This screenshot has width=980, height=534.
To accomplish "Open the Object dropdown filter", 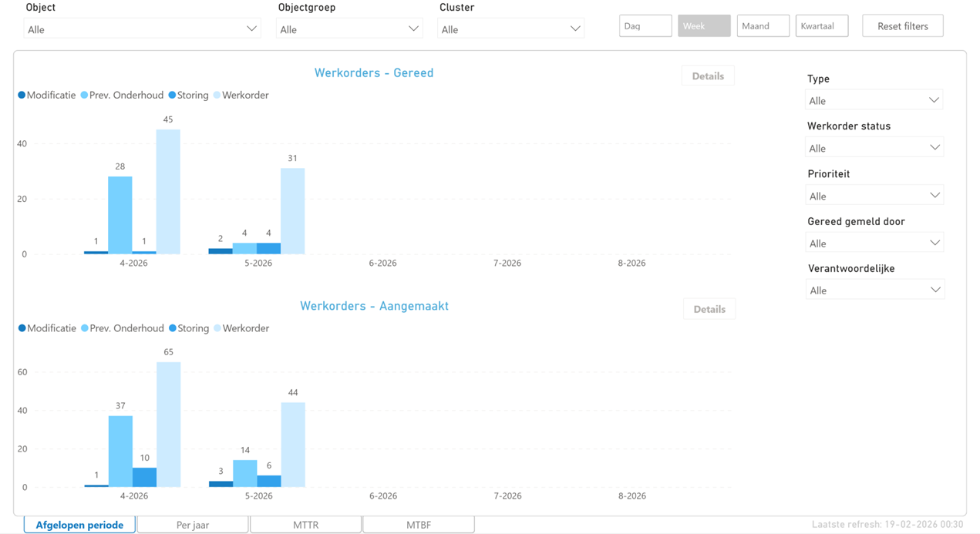I will pos(142,29).
